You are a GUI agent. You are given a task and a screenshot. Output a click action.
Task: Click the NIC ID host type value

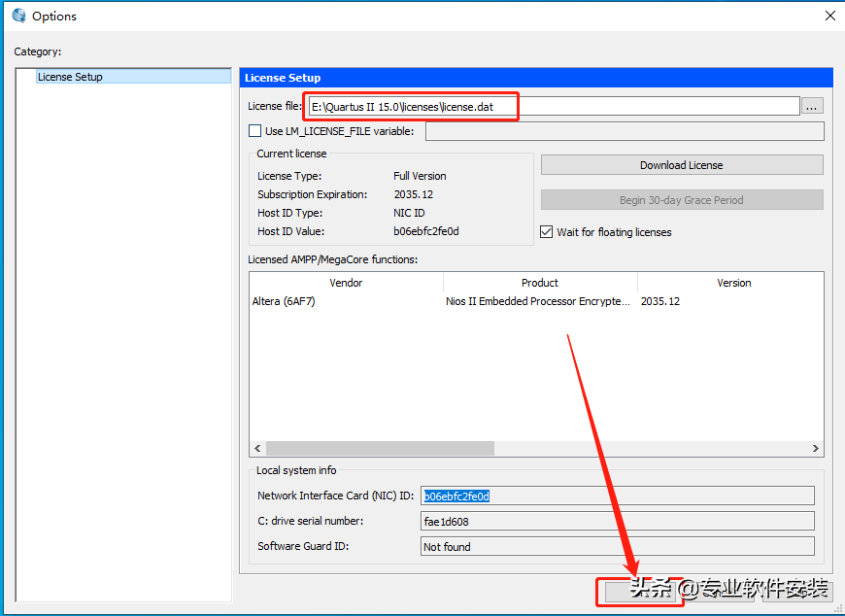click(x=409, y=213)
